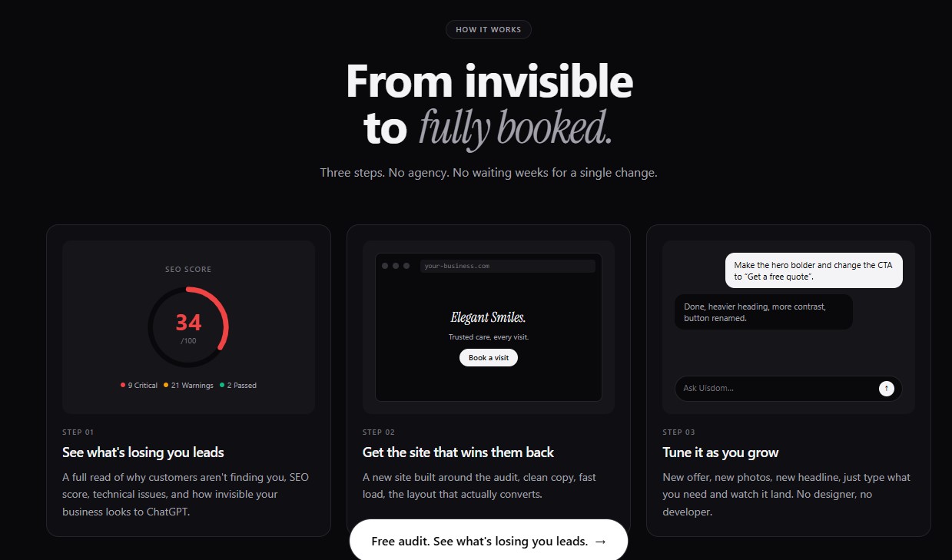952x560 pixels.
Task: Click the white chat bubble about hero
Action: [814, 270]
